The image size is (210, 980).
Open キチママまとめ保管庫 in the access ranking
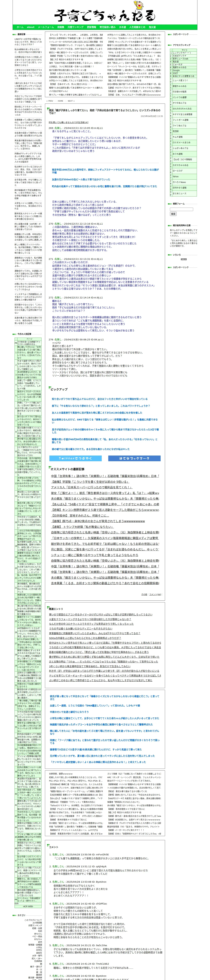coord(183,114)
